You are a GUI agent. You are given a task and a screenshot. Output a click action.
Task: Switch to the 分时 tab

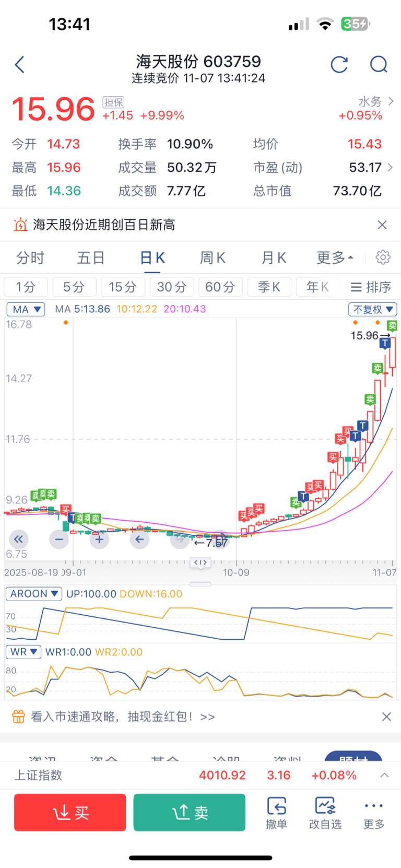[x=30, y=257]
